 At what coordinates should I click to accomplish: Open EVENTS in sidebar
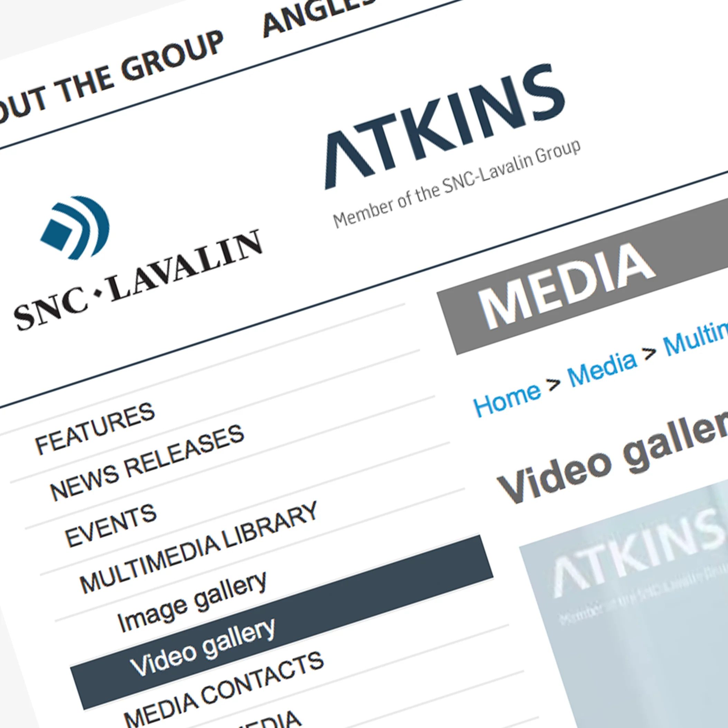point(111,525)
